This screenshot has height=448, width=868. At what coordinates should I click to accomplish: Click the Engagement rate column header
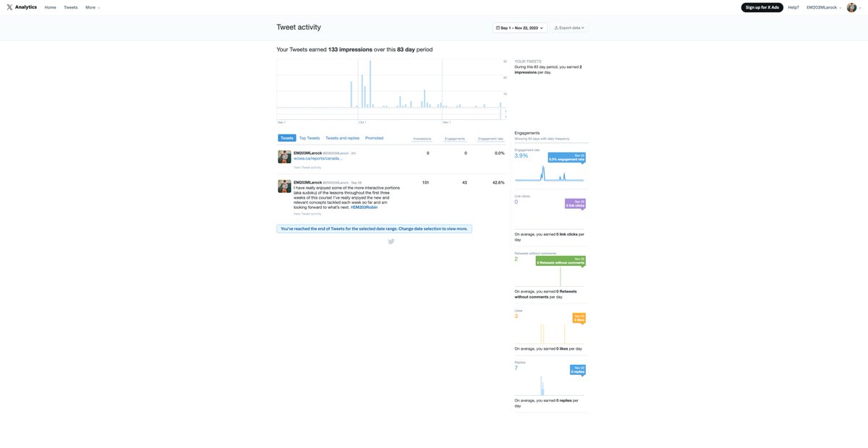click(x=490, y=139)
